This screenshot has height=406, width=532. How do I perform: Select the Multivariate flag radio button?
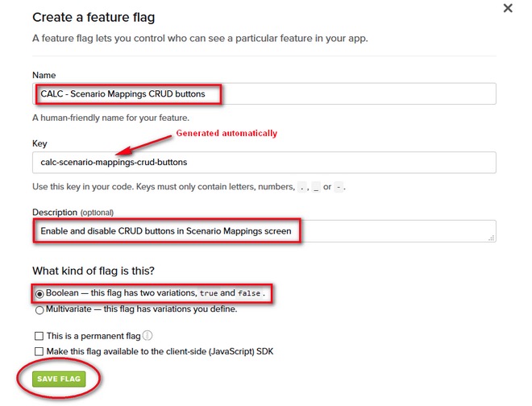pos(39,310)
